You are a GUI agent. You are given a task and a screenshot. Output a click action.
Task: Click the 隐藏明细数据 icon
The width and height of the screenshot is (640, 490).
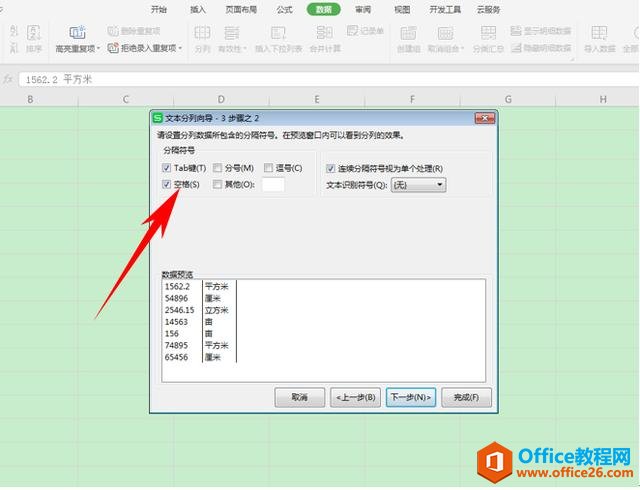coord(516,48)
